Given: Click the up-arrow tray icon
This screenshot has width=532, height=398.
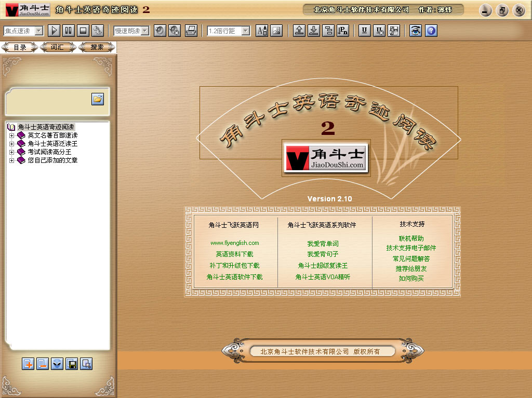Looking at the screenshot, I should point(299,31).
